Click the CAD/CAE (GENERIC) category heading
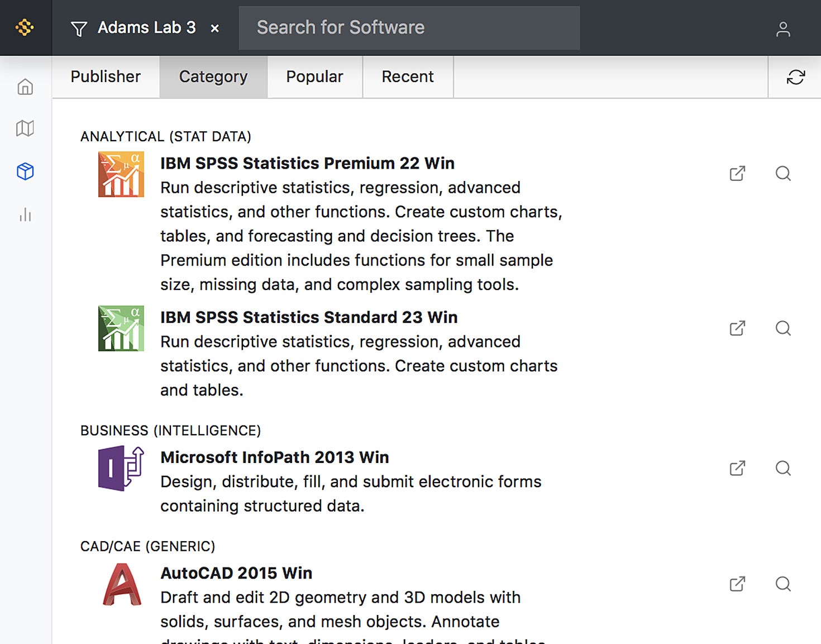The image size is (821, 644). coord(148,546)
